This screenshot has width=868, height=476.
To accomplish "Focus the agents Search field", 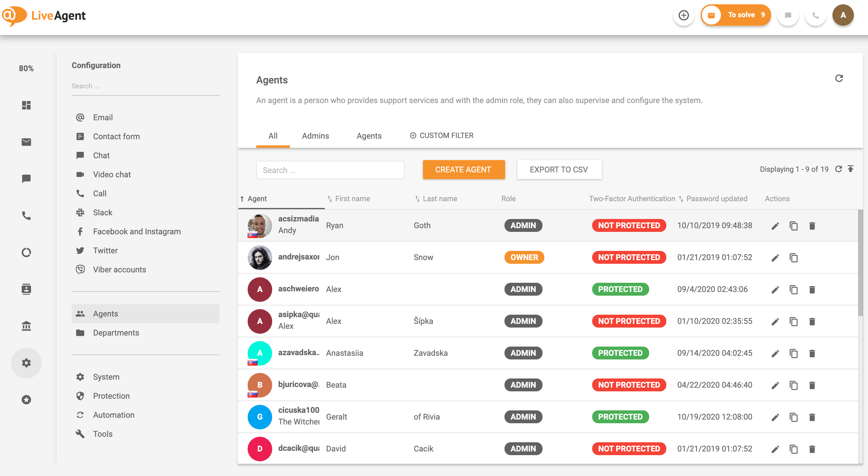I will [330, 170].
